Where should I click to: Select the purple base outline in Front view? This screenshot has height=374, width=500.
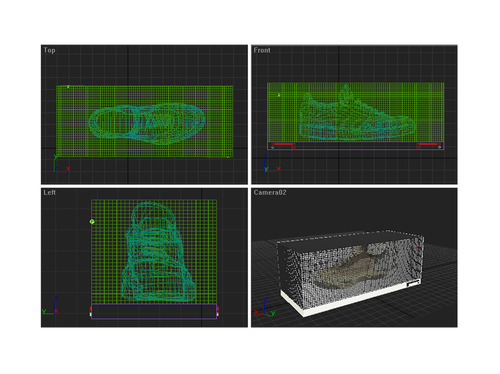click(x=356, y=146)
